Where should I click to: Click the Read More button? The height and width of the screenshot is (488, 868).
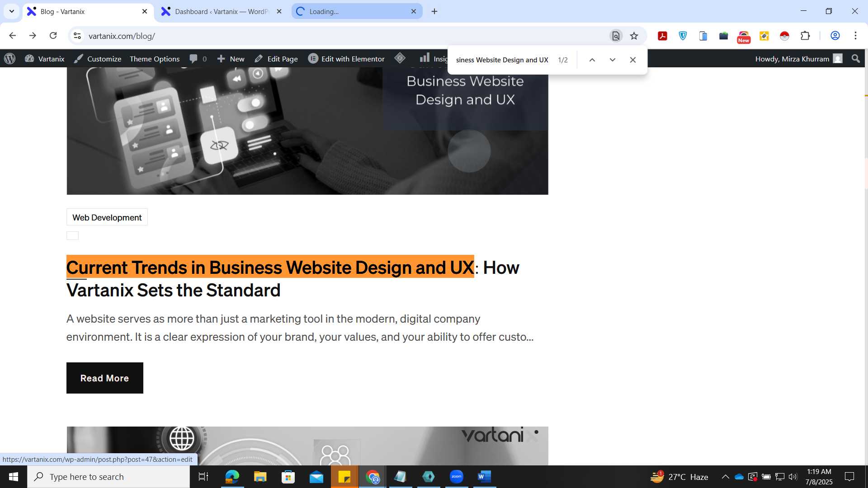104,378
